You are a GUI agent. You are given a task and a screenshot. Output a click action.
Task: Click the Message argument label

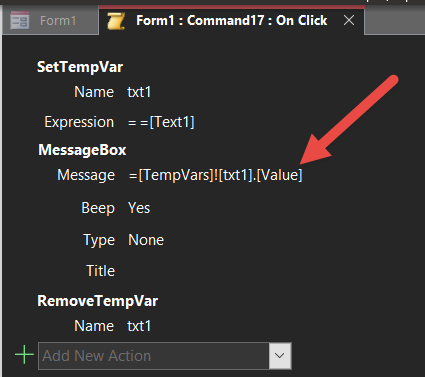point(86,175)
